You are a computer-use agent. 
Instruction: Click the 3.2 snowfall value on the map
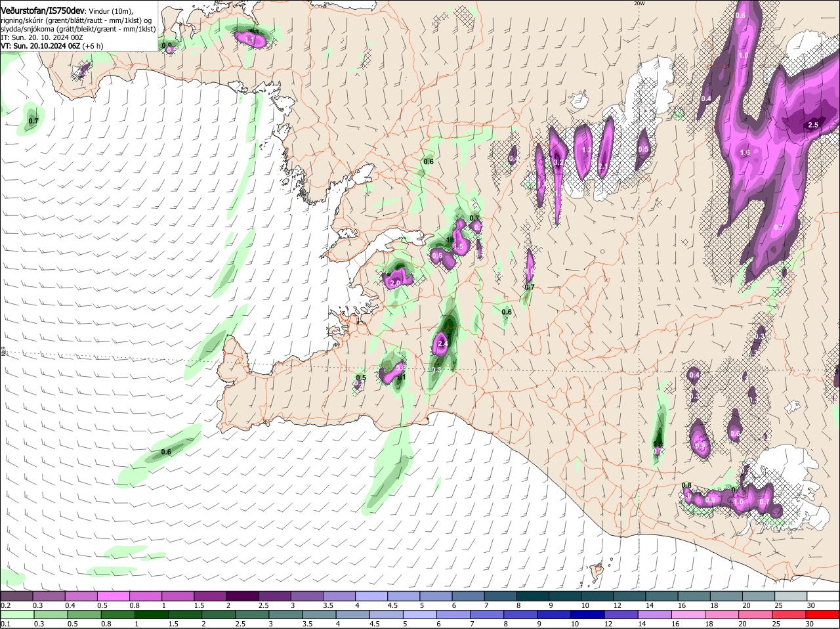[x=558, y=162]
